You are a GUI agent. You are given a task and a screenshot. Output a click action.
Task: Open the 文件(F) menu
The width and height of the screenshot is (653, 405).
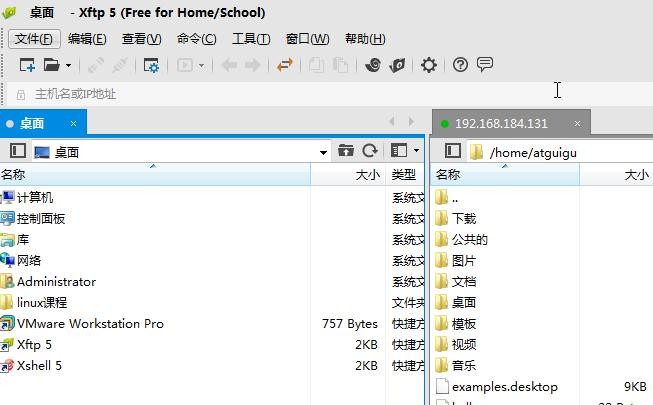pos(34,39)
